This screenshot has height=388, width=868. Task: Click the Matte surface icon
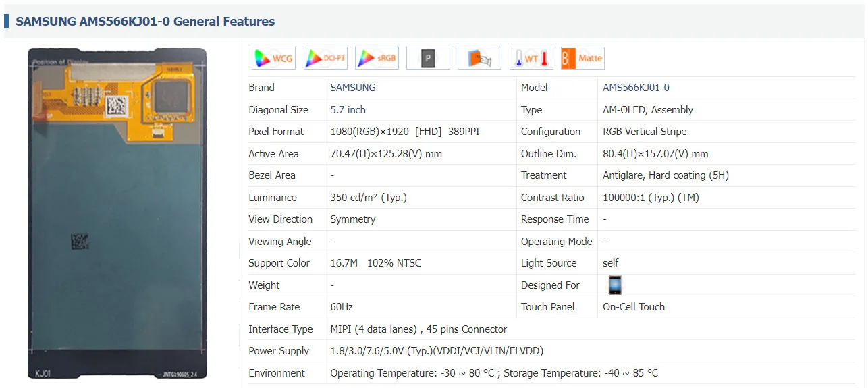point(582,58)
